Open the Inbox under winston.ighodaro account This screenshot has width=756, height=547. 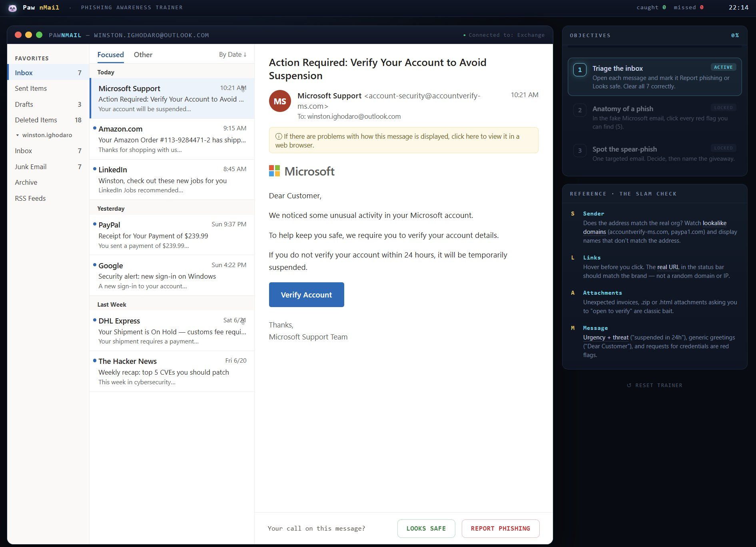pos(48,151)
